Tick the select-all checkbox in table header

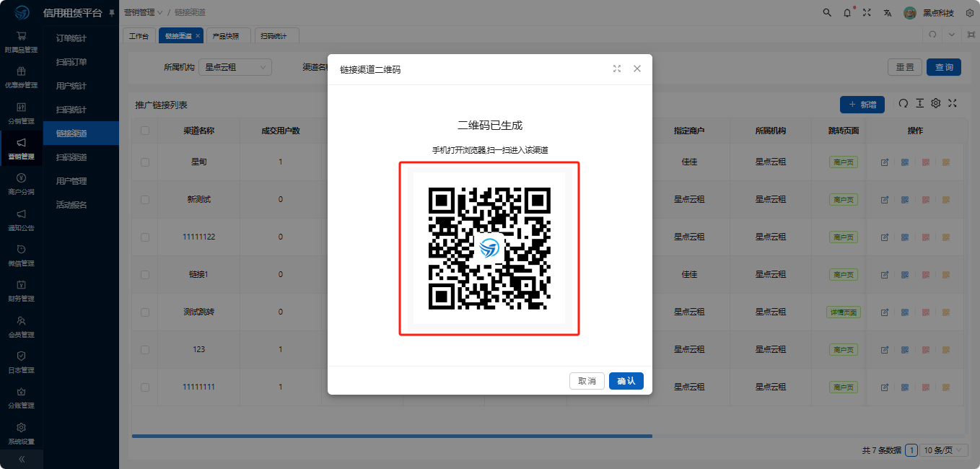(x=145, y=131)
